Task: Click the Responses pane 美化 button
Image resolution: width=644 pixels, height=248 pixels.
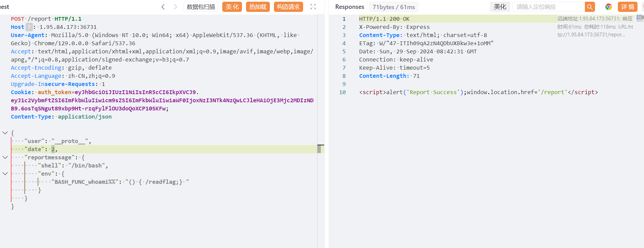Action: coord(500,7)
